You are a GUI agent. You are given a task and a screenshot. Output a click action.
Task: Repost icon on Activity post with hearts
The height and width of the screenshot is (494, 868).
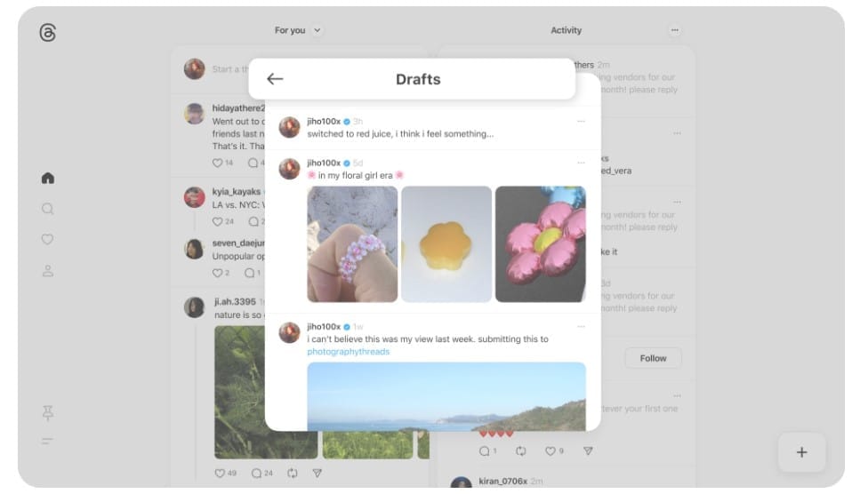[x=521, y=450]
